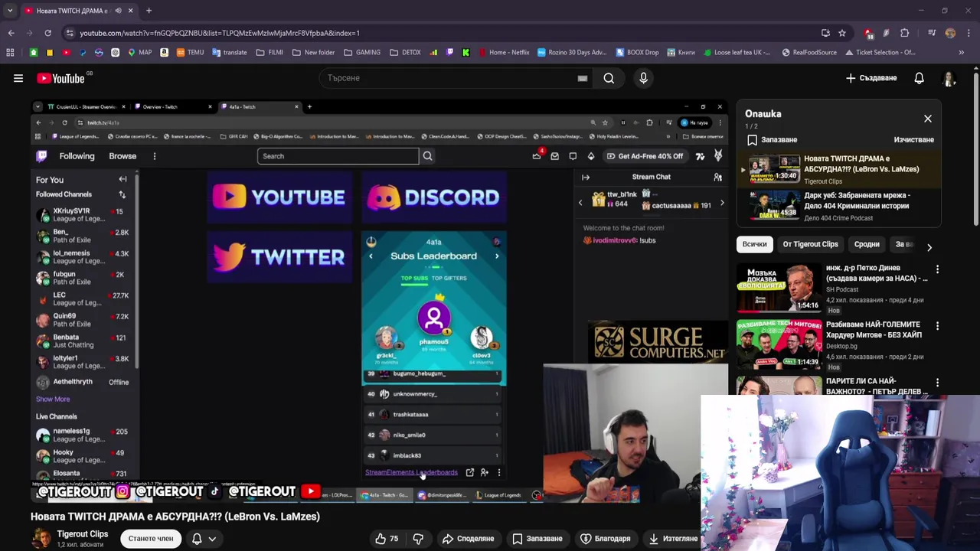Open the YouTube guide hamburger menu
This screenshot has height=551, width=980.
tap(18, 78)
